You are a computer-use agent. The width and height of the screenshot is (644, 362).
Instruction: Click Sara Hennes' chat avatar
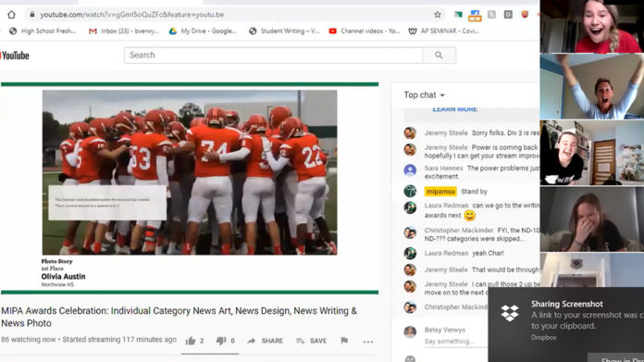point(410,170)
